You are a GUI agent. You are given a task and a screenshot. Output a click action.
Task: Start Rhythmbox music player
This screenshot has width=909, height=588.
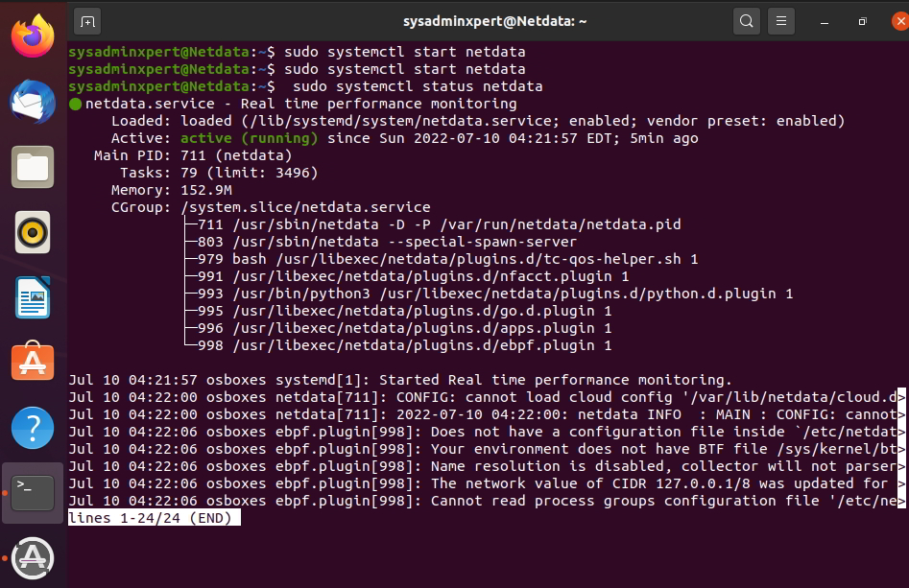(x=32, y=232)
